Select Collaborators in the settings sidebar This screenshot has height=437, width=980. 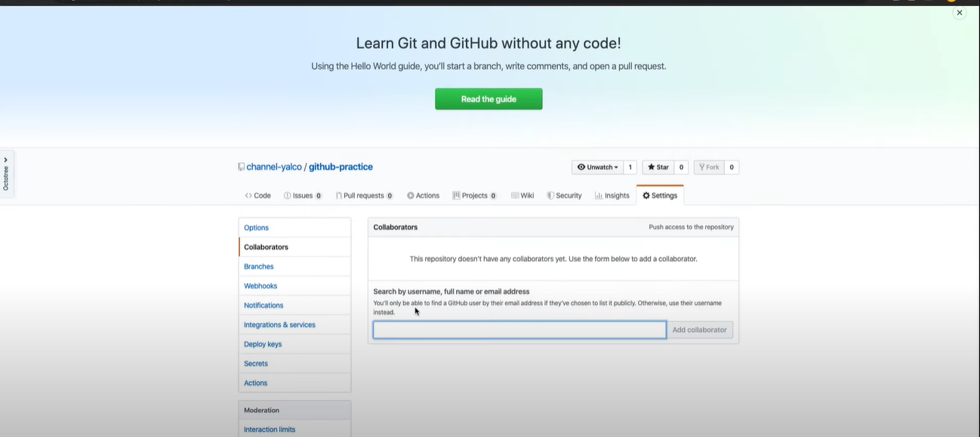click(x=294, y=247)
